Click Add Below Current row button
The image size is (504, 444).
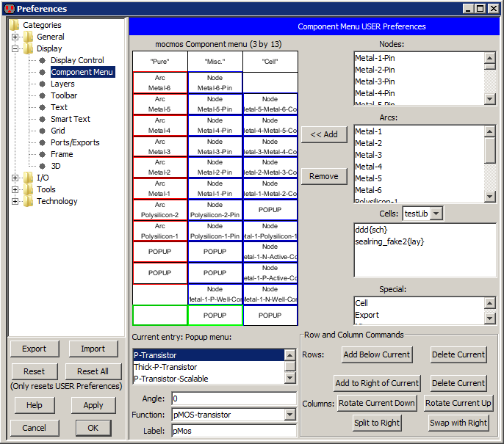click(x=376, y=354)
